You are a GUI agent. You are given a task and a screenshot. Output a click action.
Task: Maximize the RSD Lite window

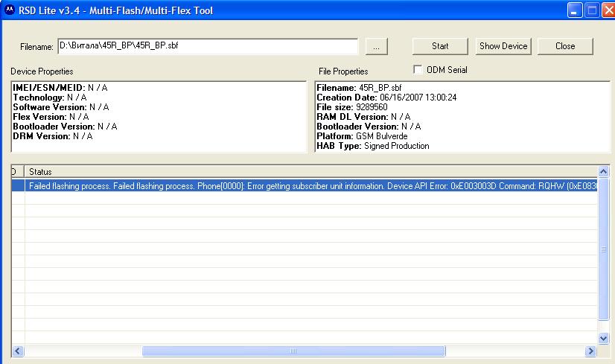point(592,10)
